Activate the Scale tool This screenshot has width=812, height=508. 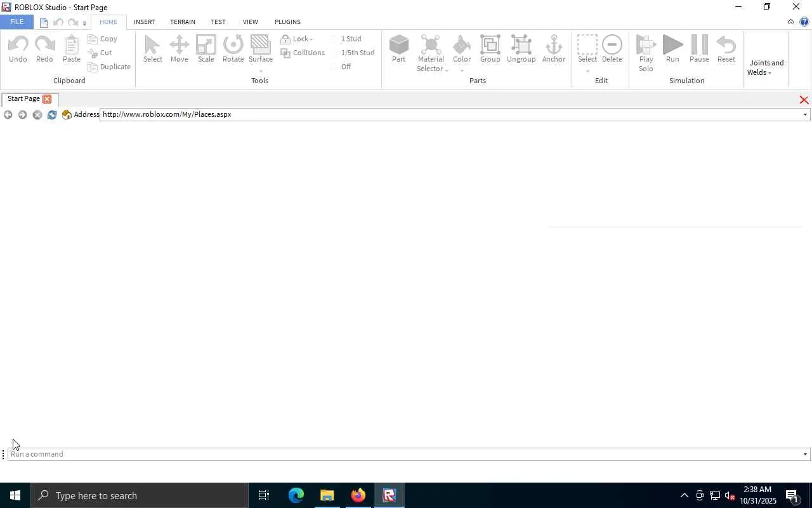click(206, 49)
